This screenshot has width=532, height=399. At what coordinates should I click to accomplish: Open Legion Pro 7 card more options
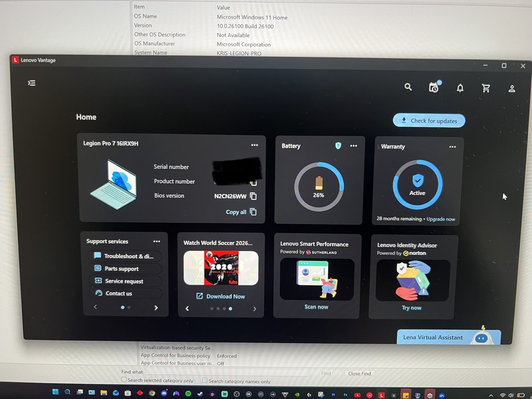coord(254,145)
